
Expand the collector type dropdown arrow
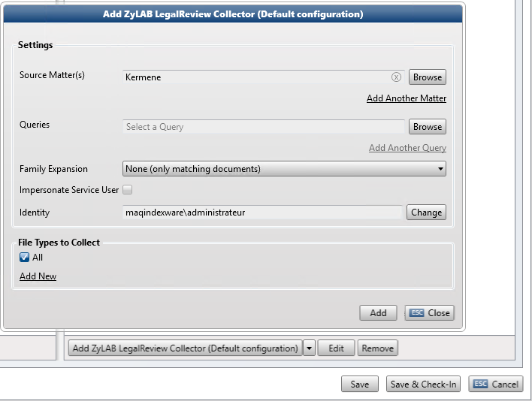tap(309, 348)
